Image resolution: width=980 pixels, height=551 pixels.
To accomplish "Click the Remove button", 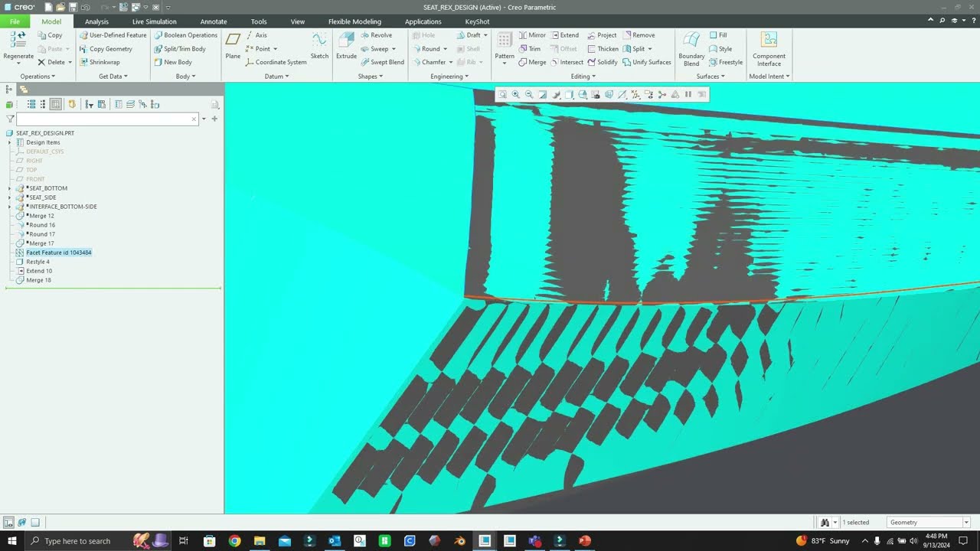I will pyautogui.click(x=639, y=35).
